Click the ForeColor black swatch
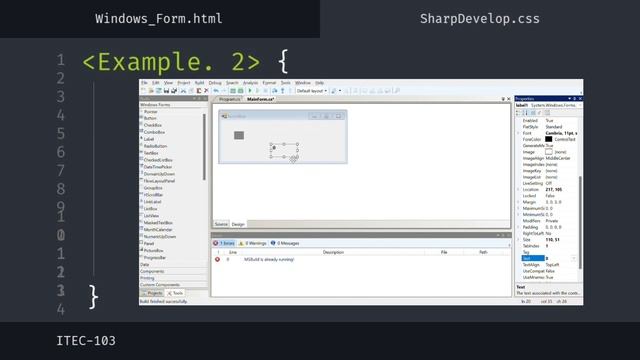This screenshot has height=360, width=640. pos(549,140)
